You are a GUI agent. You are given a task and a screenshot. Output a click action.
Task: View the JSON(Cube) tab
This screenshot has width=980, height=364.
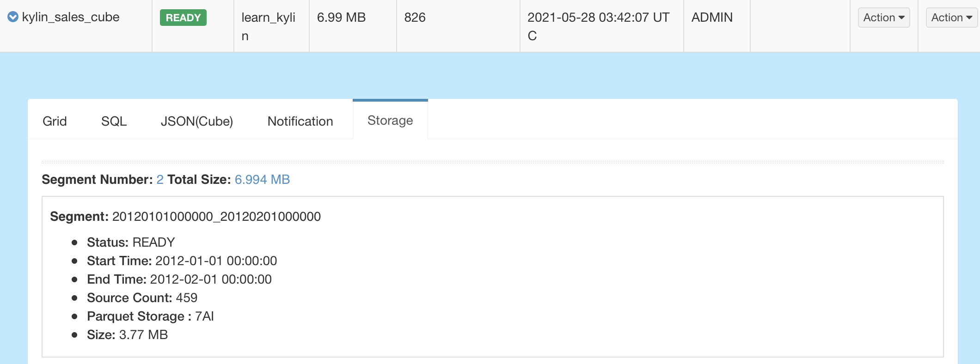[196, 121]
